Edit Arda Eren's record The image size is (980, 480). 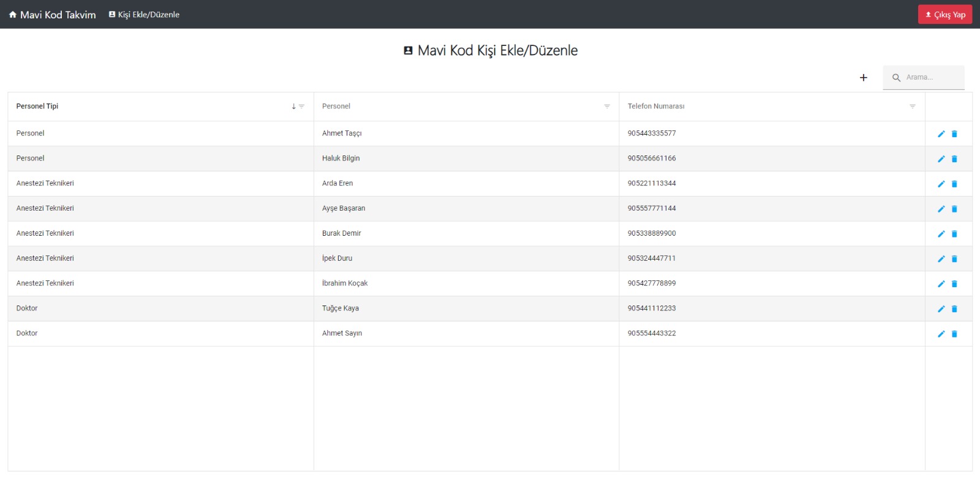pos(941,184)
